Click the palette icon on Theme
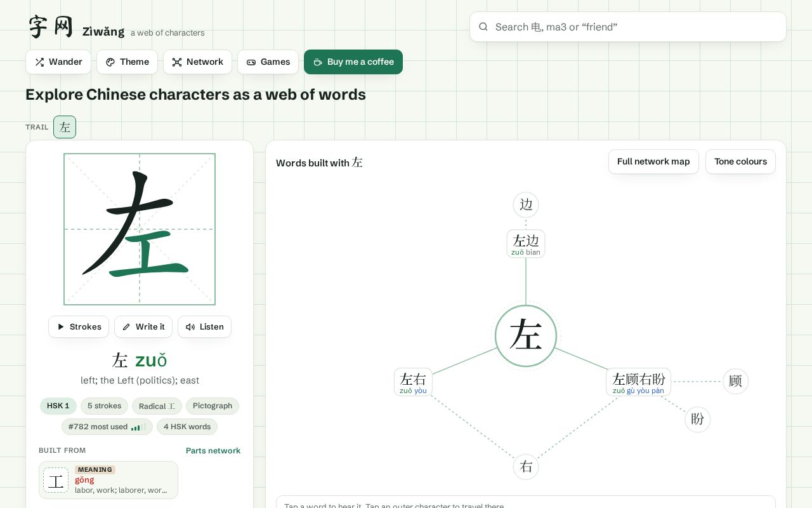The image size is (812, 508). click(110, 62)
